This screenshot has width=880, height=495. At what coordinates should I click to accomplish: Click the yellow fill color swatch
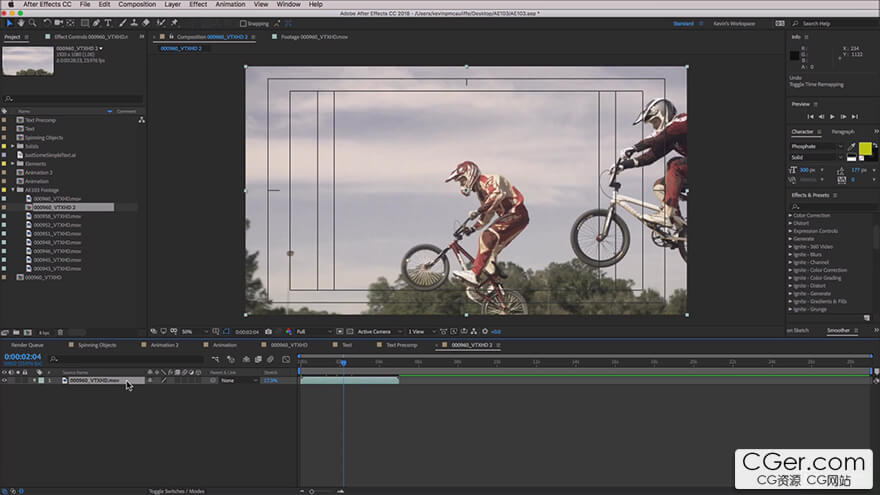click(x=865, y=149)
